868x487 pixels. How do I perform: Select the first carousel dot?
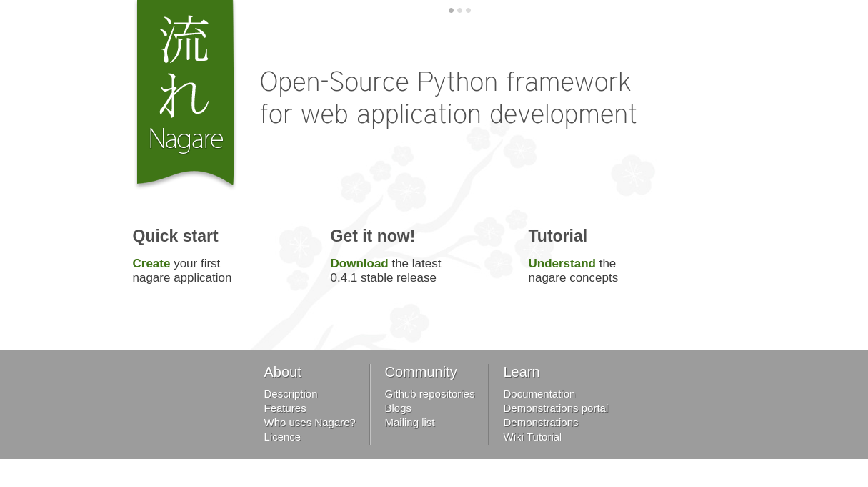pyautogui.click(x=451, y=10)
